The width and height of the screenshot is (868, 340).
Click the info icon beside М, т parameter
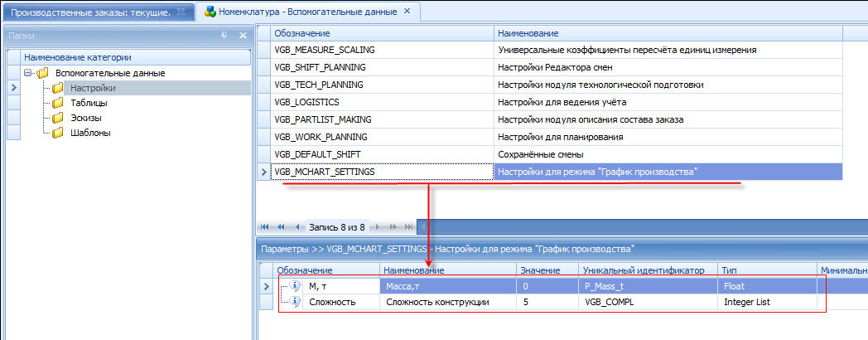(x=296, y=286)
